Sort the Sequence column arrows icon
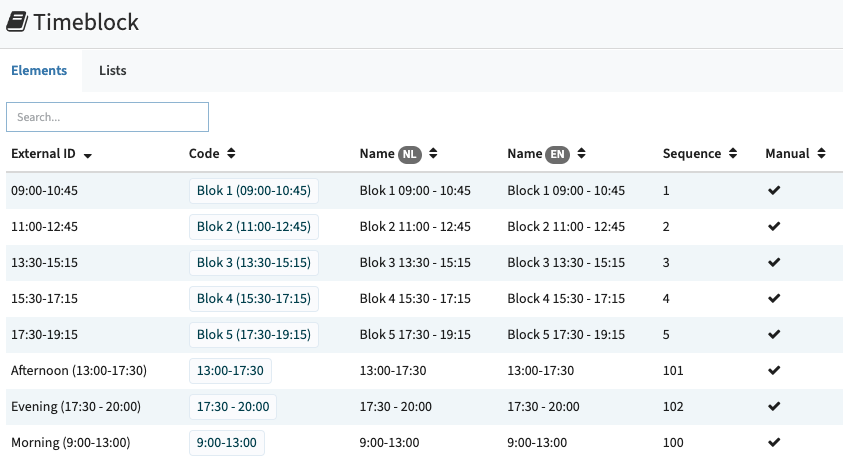Screen dimensions: 843x462 coord(733,153)
